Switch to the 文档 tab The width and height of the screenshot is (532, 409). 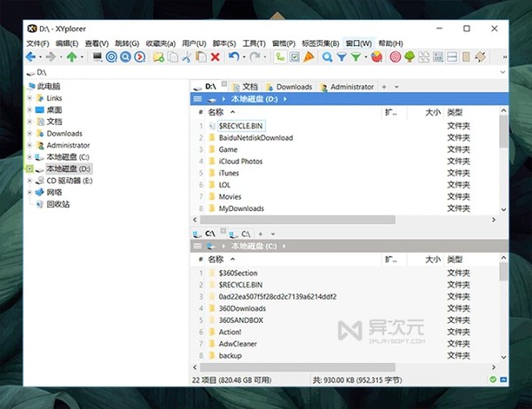(245, 87)
